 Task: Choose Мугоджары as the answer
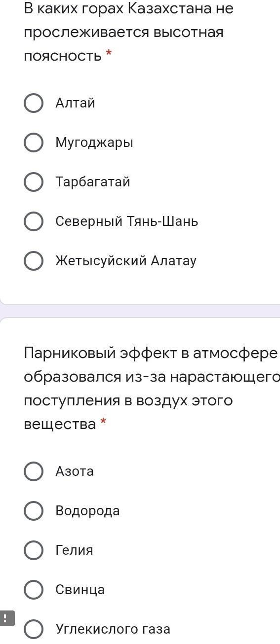tap(34, 143)
